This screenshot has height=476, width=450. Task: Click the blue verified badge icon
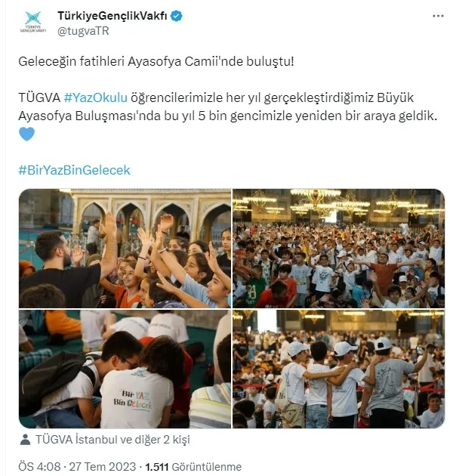176,16
